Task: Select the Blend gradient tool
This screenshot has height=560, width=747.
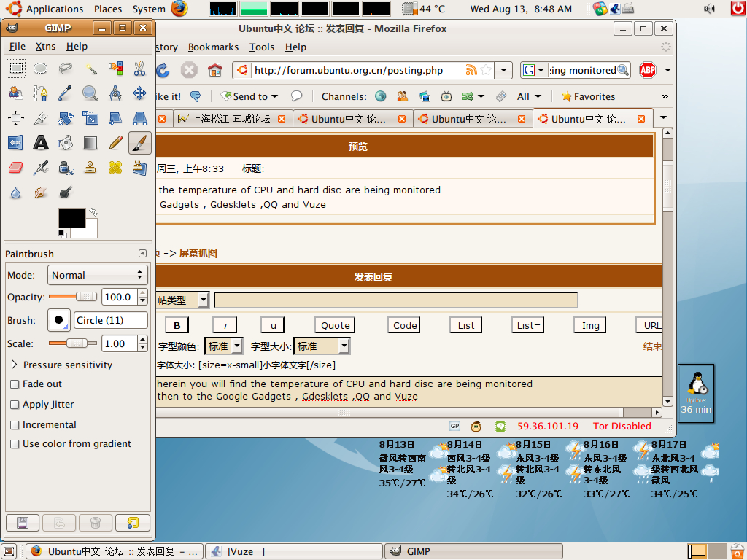Action: [x=90, y=143]
